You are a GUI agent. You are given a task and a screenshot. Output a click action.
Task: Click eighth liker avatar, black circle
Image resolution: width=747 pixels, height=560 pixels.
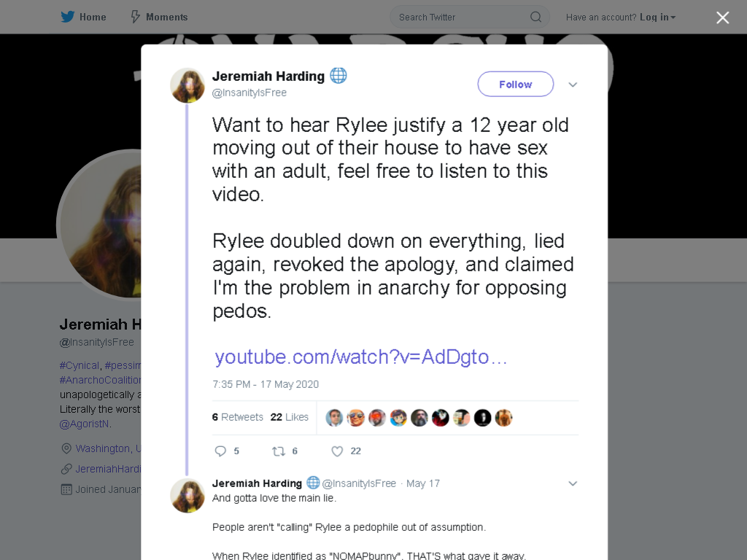point(483,418)
